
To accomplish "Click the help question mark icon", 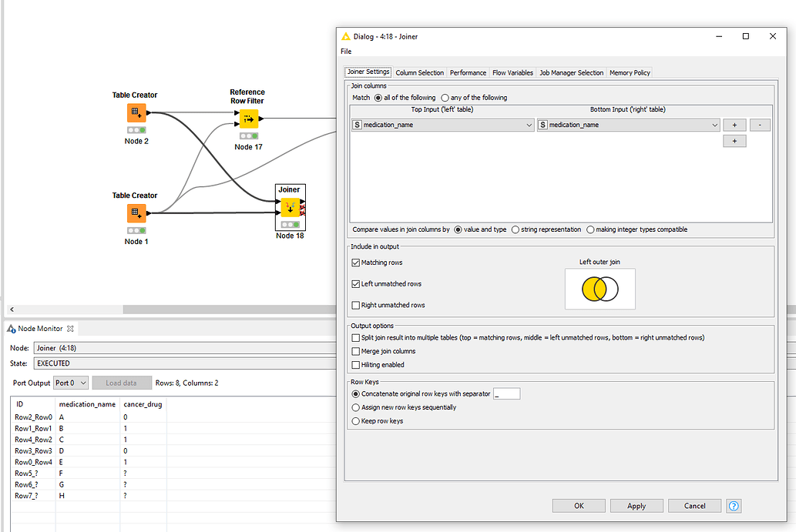I will 734,506.
